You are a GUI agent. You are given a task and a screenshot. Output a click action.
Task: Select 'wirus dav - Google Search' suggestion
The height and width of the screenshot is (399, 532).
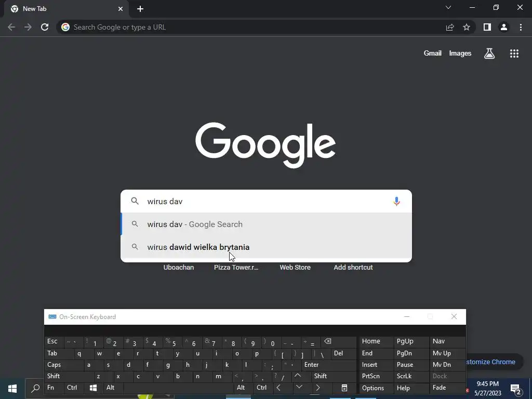point(267,224)
